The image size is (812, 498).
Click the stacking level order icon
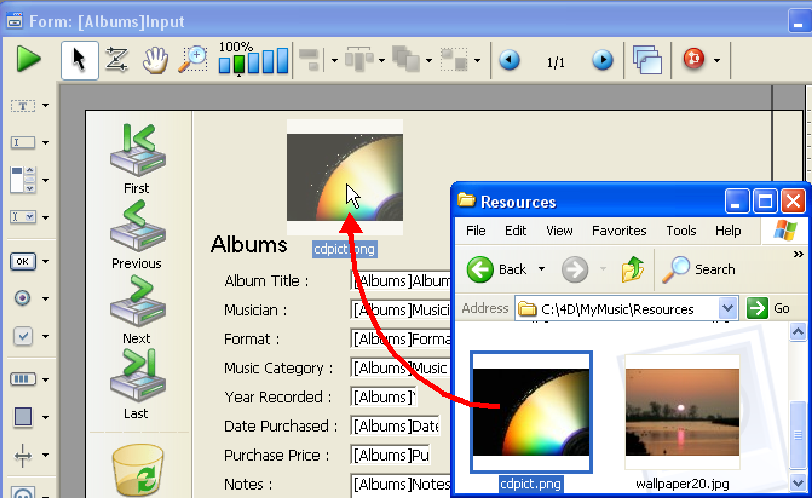coord(406,59)
